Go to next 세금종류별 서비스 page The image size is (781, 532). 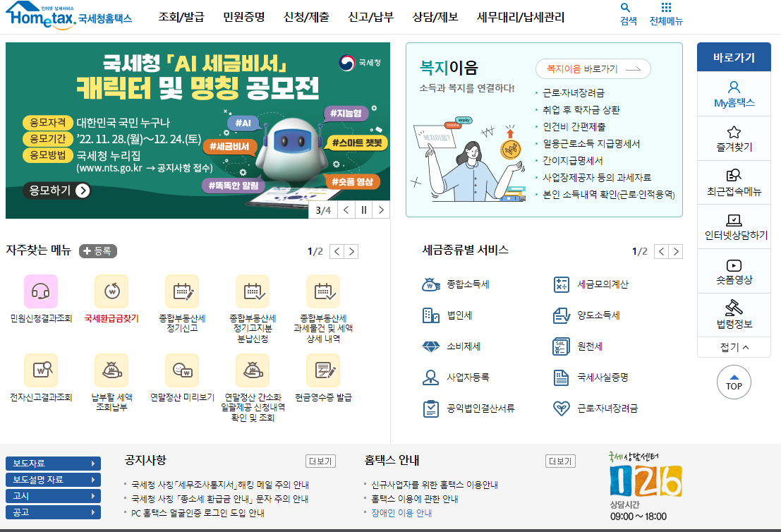(676, 252)
